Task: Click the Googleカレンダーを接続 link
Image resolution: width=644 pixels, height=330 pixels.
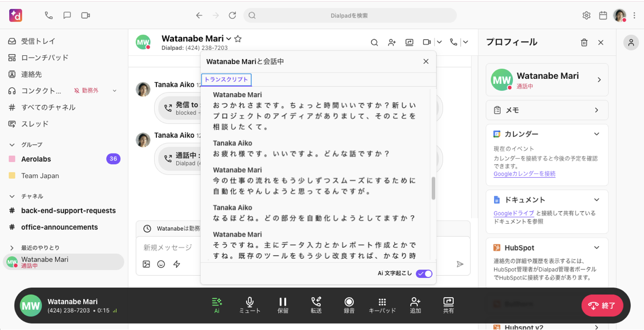Action: click(524, 174)
